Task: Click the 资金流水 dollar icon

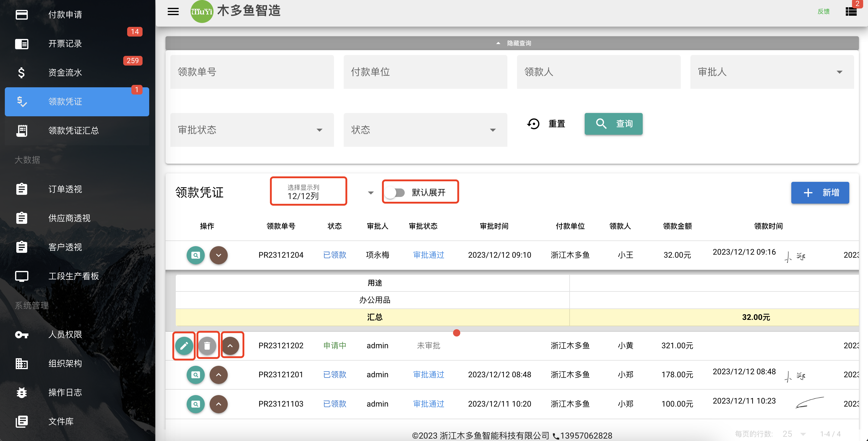Action: (21, 73)
